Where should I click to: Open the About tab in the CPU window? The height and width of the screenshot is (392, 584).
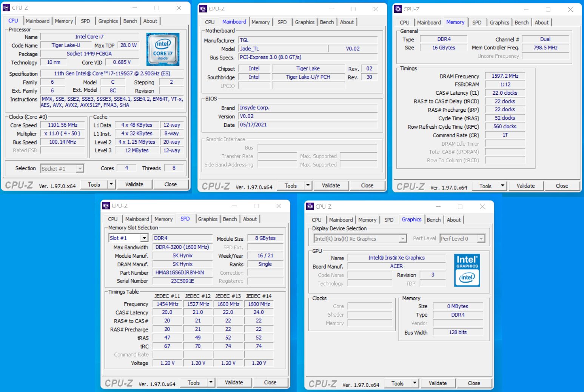coord(150,21)
